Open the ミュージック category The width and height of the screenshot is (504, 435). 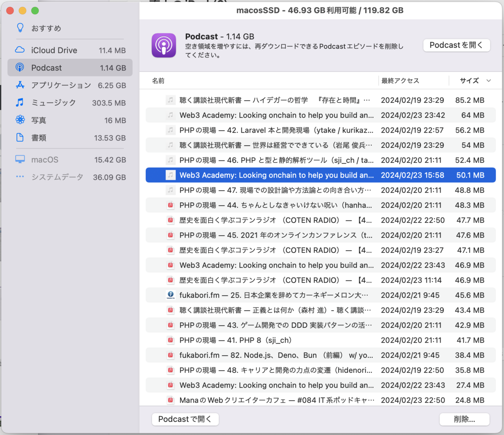(70, 102)
